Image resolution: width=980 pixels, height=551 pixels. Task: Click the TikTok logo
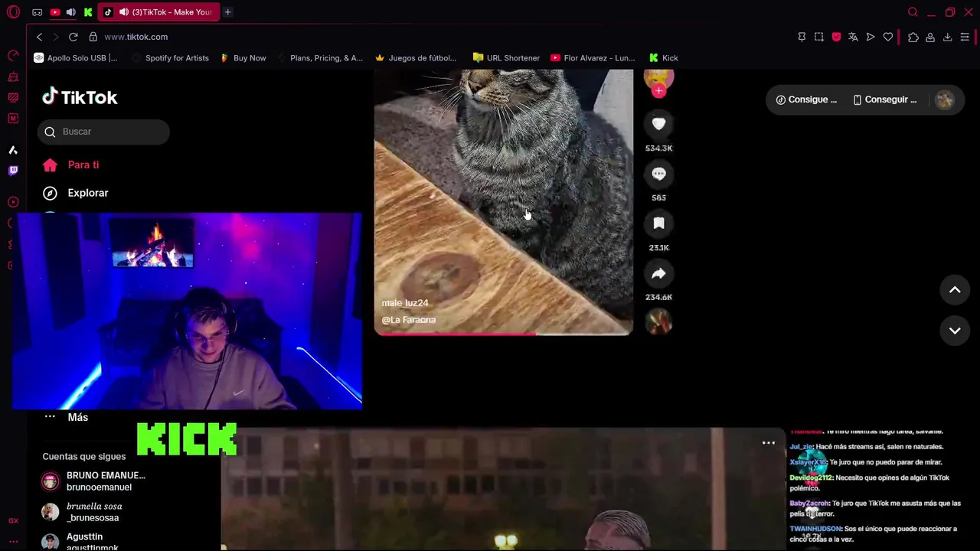click(80, 97)
